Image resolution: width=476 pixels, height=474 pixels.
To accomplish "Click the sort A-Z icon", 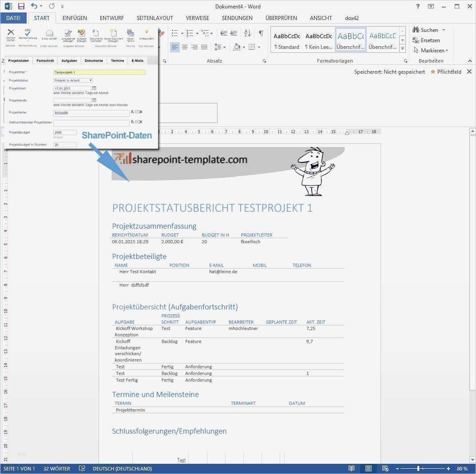I will coord(247,33).
